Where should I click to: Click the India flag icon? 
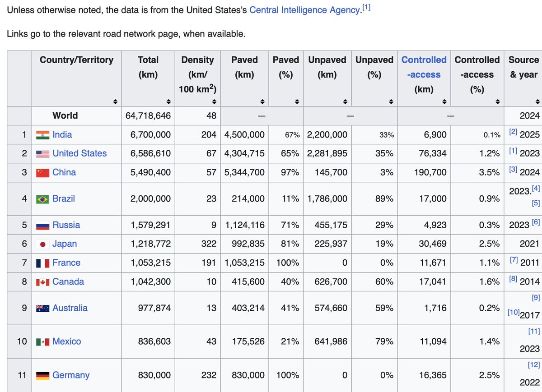click(x=42, y=134)
